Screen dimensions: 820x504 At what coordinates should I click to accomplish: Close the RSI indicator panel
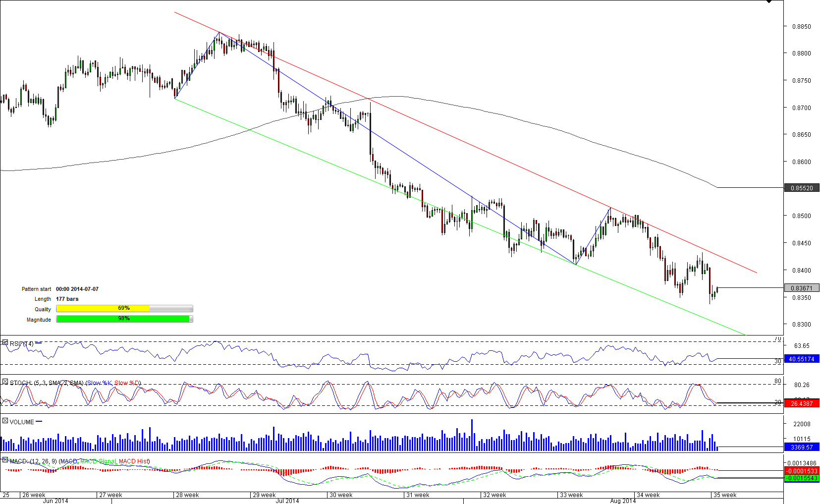pos(5,342)
